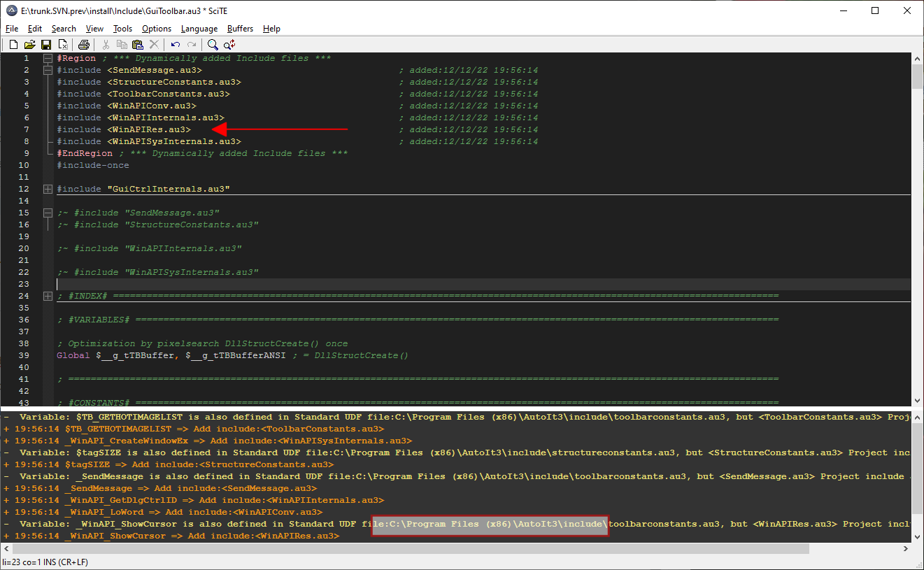Toggle the fold marker on line 2

pos(48,71)
